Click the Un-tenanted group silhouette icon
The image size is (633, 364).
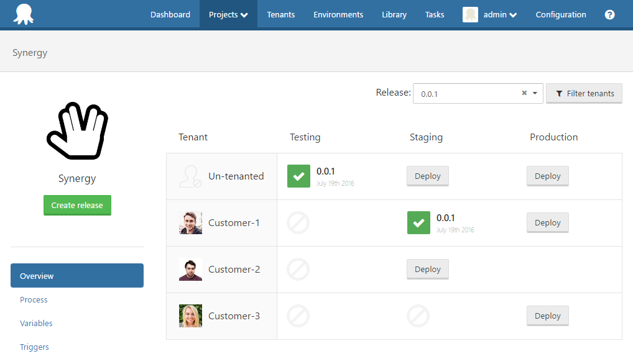click(x=190, y=176)
